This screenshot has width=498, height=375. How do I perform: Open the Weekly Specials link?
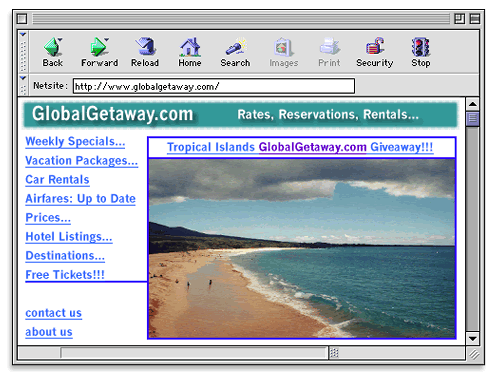click(75, 142)
